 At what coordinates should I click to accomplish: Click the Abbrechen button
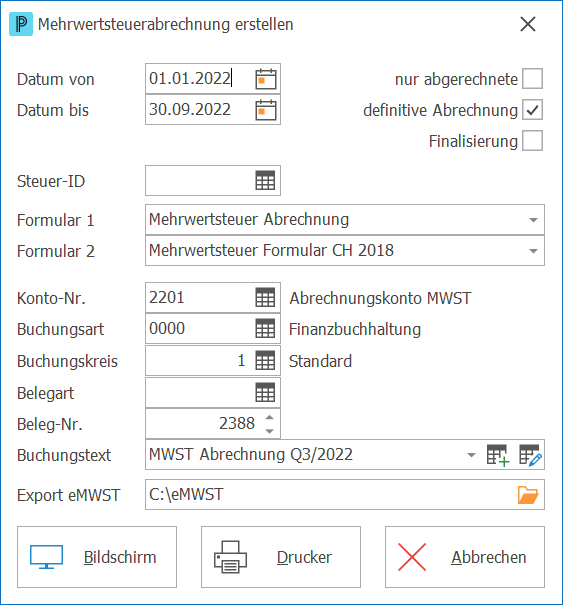(x=465, y=557)
